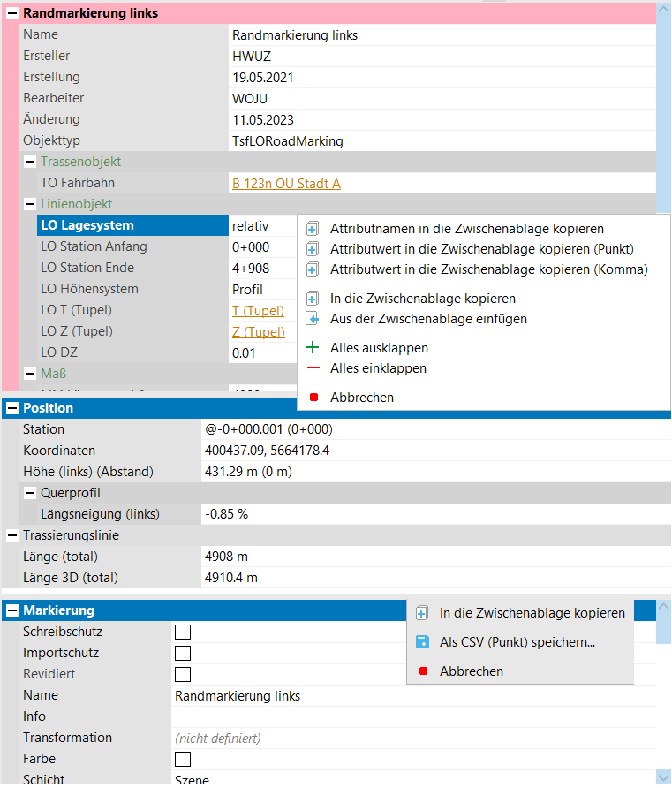Viewport: 672px width, 788px height.
Task: Click the Markierung panel scroll-down arrow
Action: point(663,777)
